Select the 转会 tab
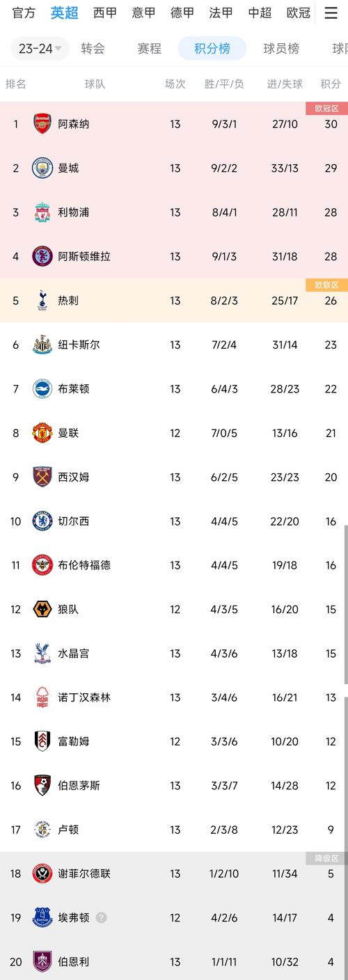Screen dimensions: 348x980 click(x=93, y=49)
